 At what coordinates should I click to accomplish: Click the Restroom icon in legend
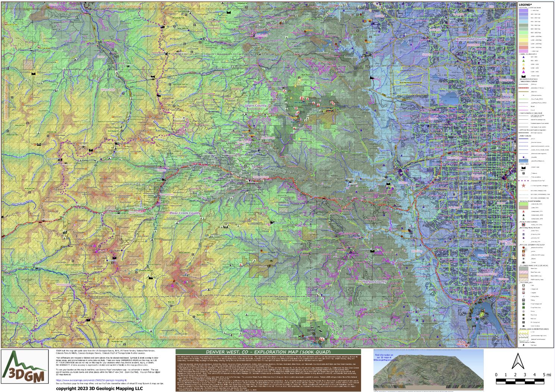click(x=524, y=319)
